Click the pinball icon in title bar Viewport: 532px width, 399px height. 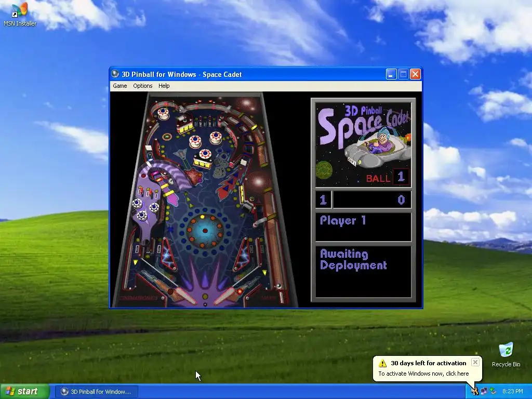click(x=115, y=74)
